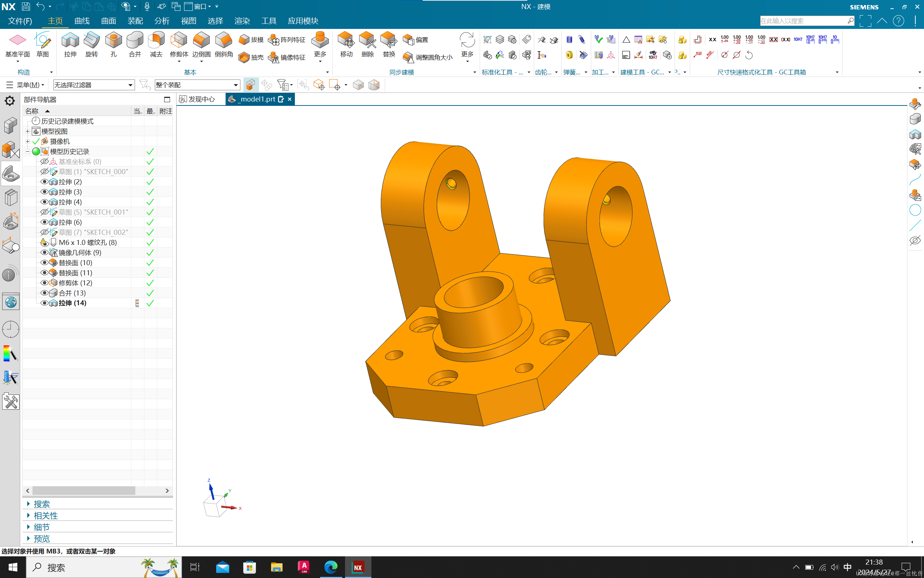Image resolution: width=924 pixels, height=578 pixels.
Task: Expand the 模型视图 tree node
Action: point(27,131)
